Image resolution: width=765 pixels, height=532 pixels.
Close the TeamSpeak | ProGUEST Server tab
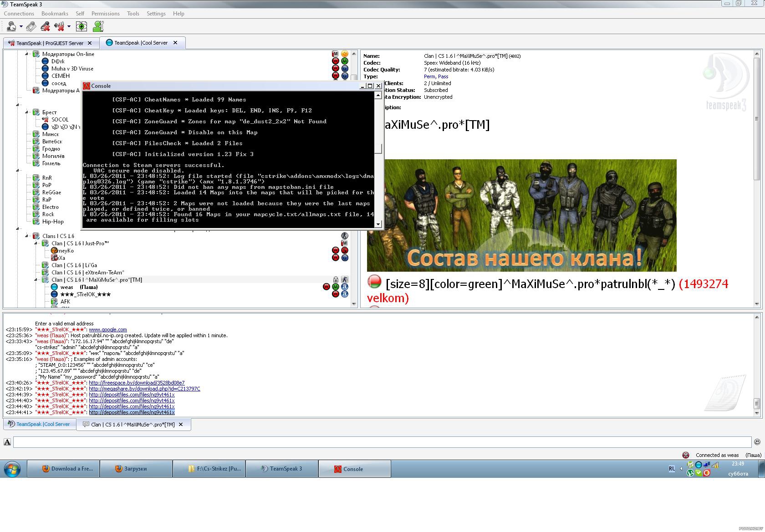[90, 43]
